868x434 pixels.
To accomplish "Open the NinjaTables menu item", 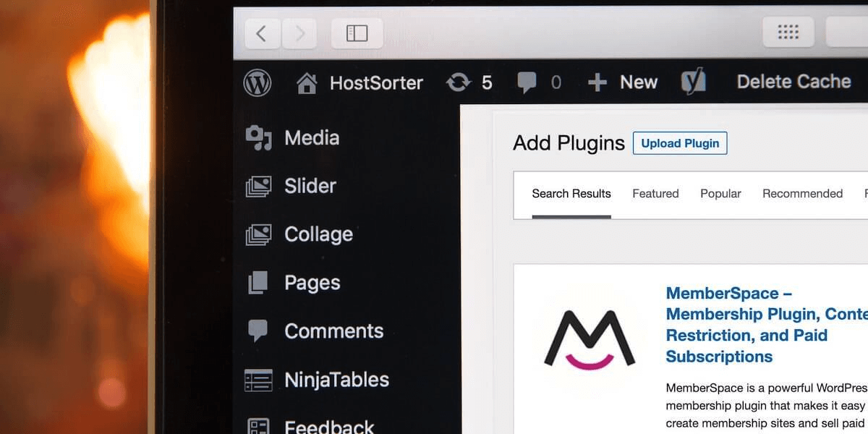I will coord(337,379).
